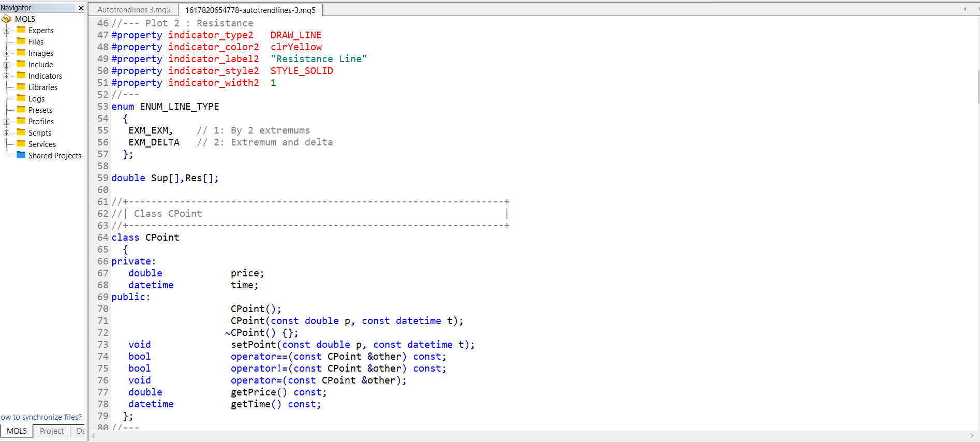The width and height of the screenshot is (980, 442).
Task: Click horizontal scrollbar left arrow
Action: pos(94,436)
